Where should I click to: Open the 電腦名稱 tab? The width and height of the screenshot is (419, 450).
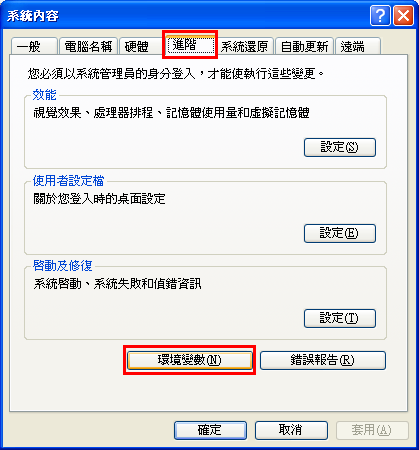click(x=88, y=46)
